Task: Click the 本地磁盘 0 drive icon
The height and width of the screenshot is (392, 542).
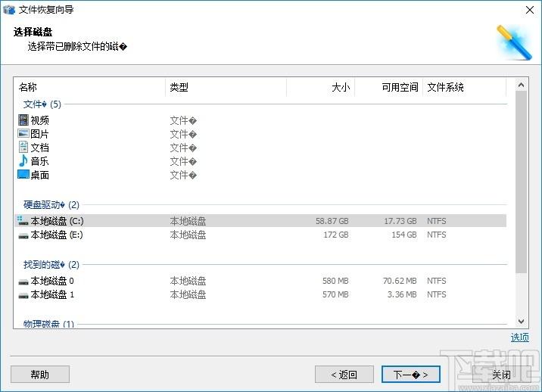Action: 23,282
